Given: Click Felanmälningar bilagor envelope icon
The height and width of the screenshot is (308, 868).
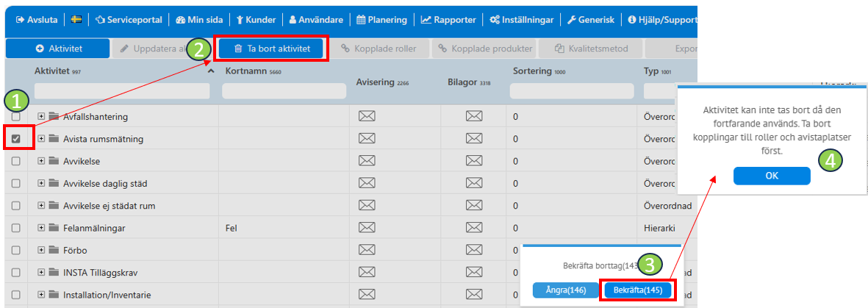Looking at the screenshot, I should coord(473,227).
